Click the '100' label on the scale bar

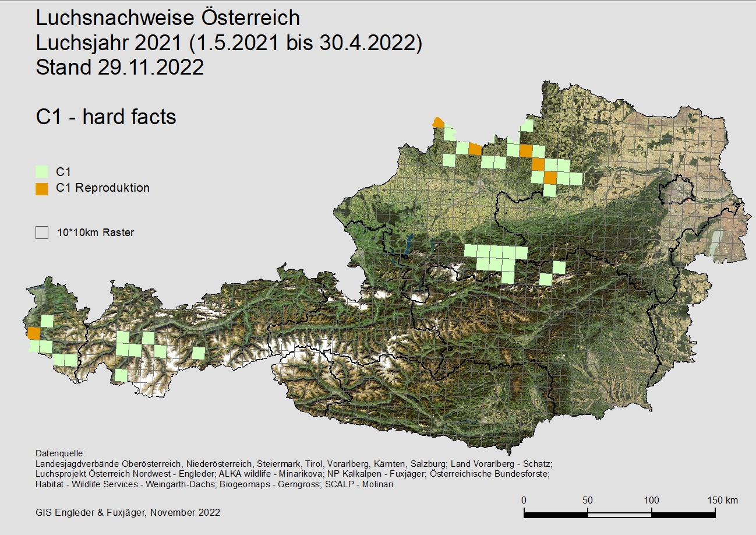pyautogui.click(x=651, y=501)
